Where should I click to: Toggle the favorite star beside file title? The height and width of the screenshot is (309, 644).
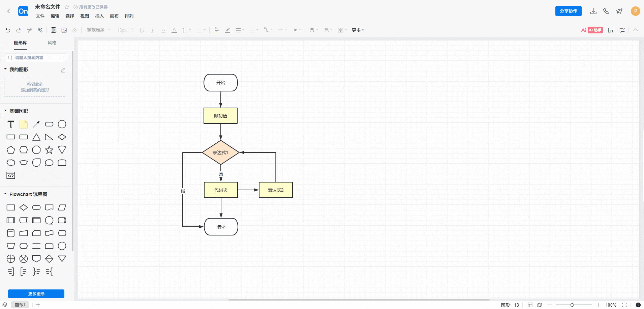[67, 7]
